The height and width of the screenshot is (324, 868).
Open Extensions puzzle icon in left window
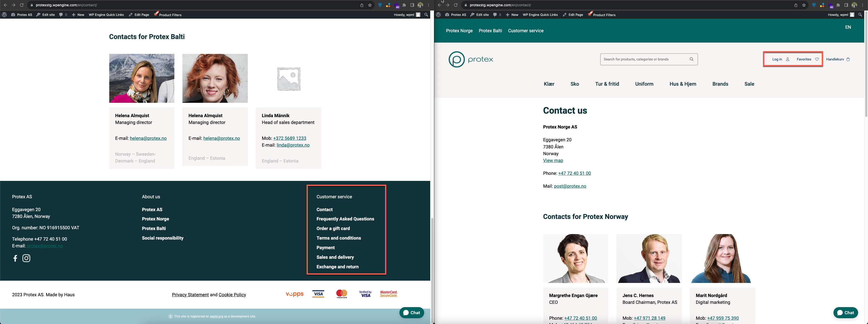coord(404,5)
